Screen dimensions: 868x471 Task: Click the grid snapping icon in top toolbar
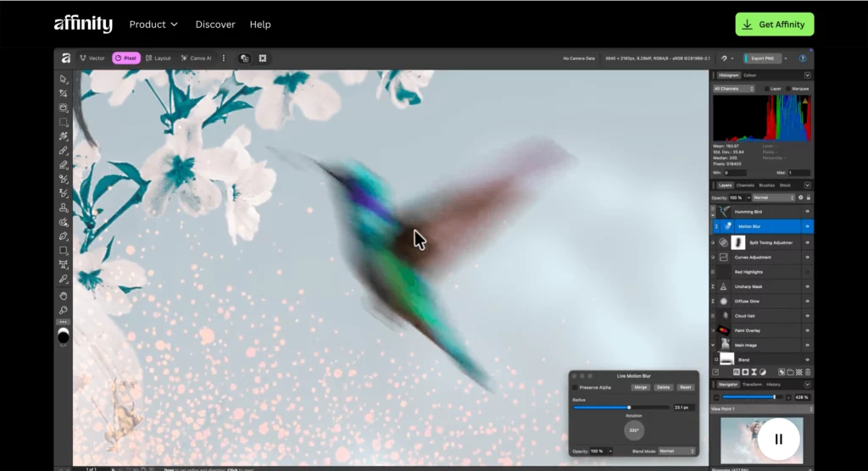click(263, 58)
